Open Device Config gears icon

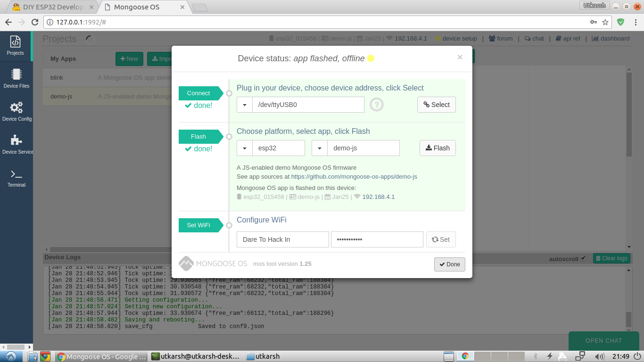(x=17, y=111)
